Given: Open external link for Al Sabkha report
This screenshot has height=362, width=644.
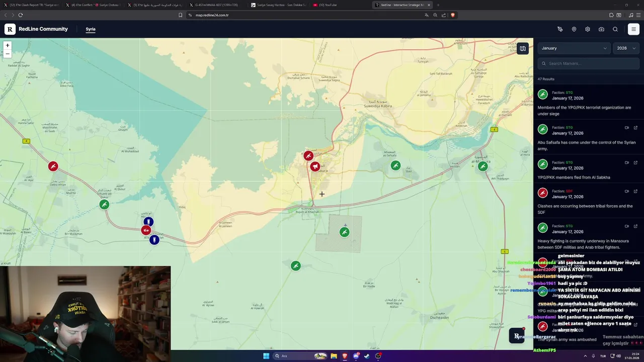Looking at the screenshot, I should (635, 162).
